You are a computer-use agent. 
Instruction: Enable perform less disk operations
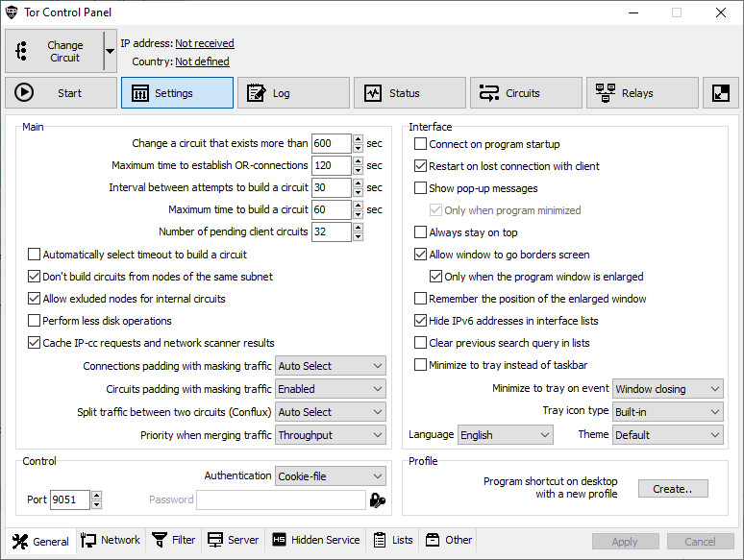(x=34, y=321)
